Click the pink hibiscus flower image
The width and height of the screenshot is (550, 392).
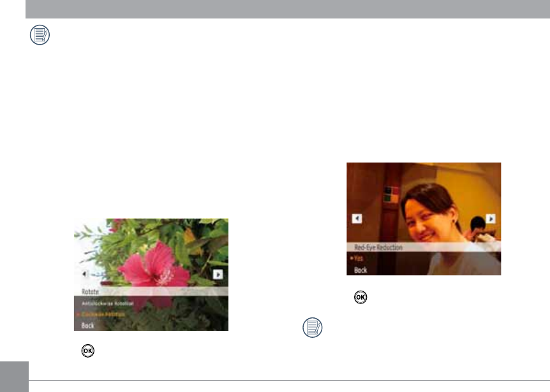[154, 269]
